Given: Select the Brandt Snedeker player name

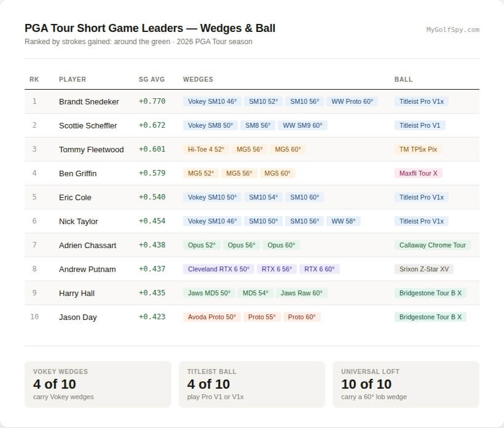Looking at the screenshot, I should (89, 101).
